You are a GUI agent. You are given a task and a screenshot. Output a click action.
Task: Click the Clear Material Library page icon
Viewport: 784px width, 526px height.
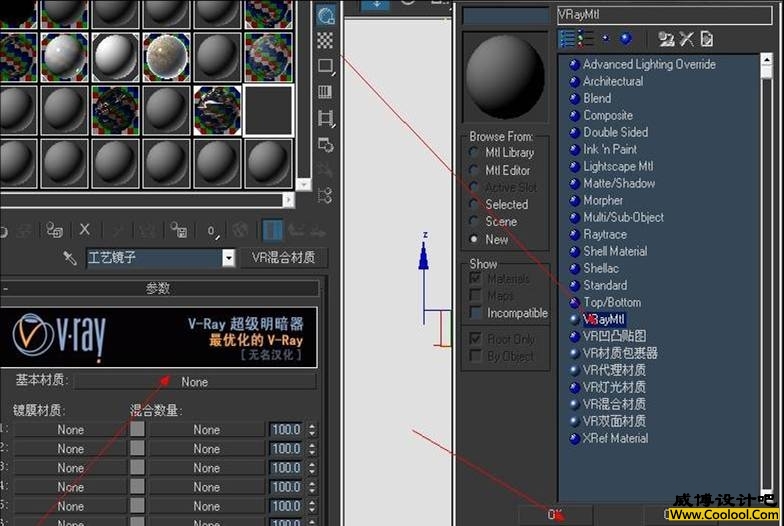707,39
